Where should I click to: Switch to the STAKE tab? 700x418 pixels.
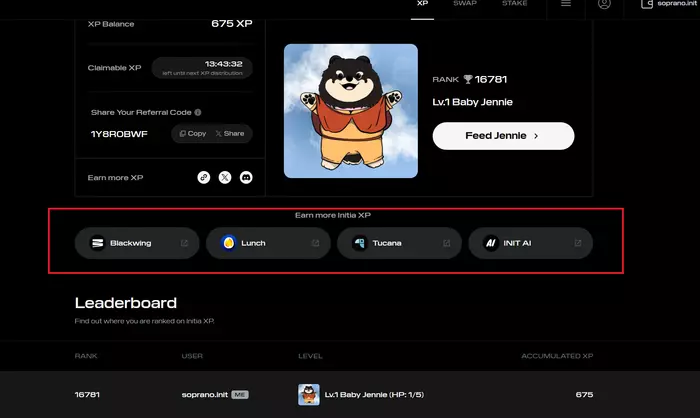click(514, 4)
